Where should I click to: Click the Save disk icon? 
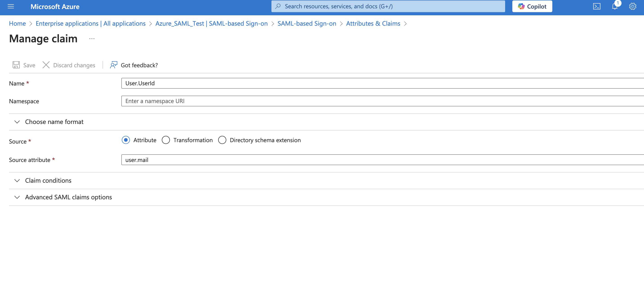(16, 65)
